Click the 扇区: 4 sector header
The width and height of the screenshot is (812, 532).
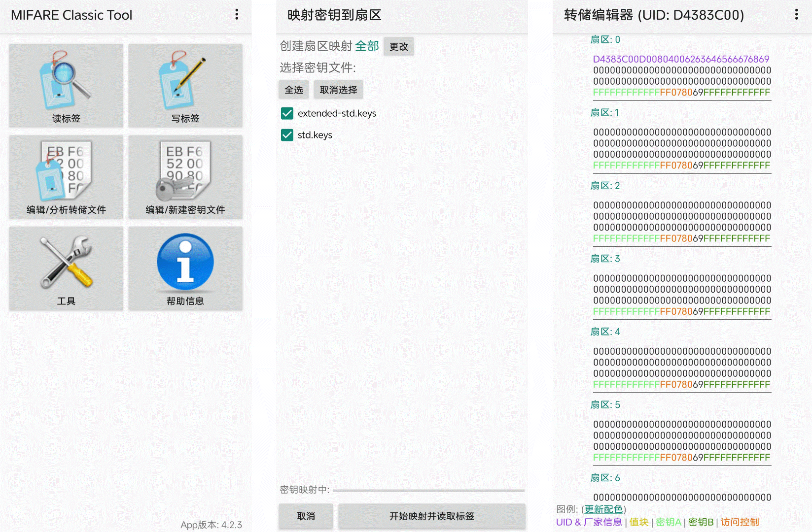605,332
